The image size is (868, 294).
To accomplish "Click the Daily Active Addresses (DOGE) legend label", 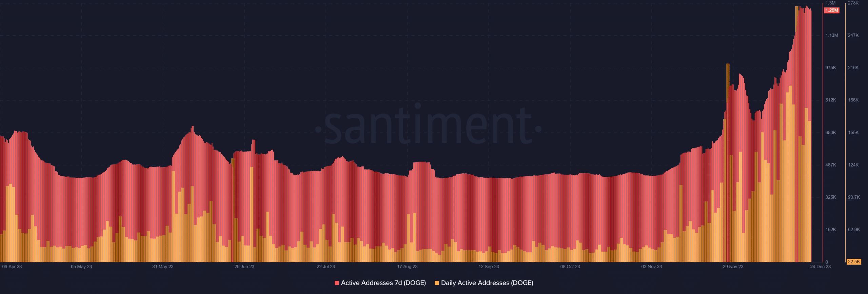I will pos(487,283).
